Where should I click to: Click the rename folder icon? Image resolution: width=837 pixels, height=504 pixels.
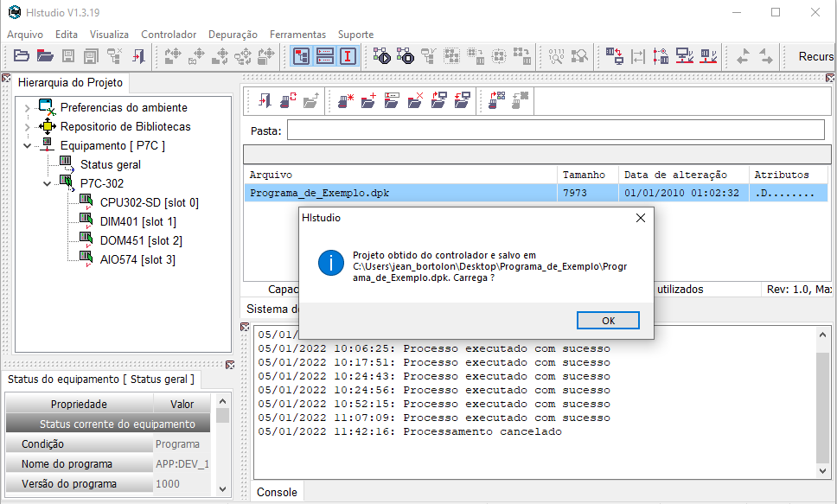pos(392,99)
